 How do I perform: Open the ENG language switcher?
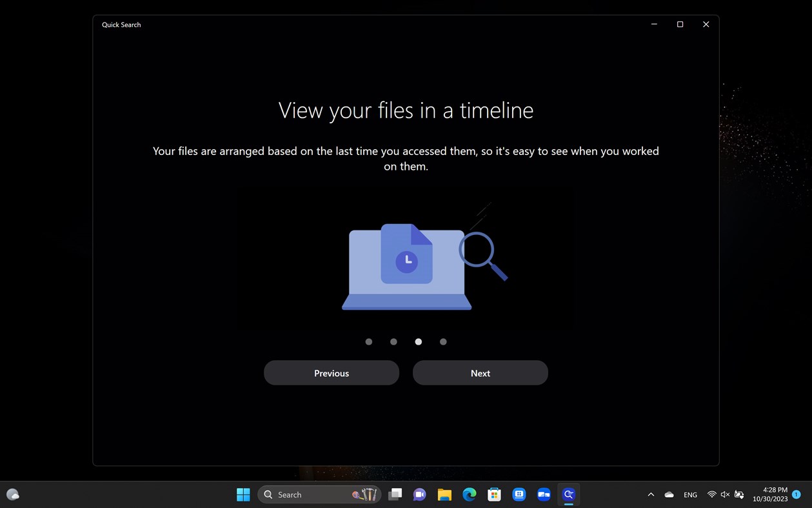[x=690, y=494]
